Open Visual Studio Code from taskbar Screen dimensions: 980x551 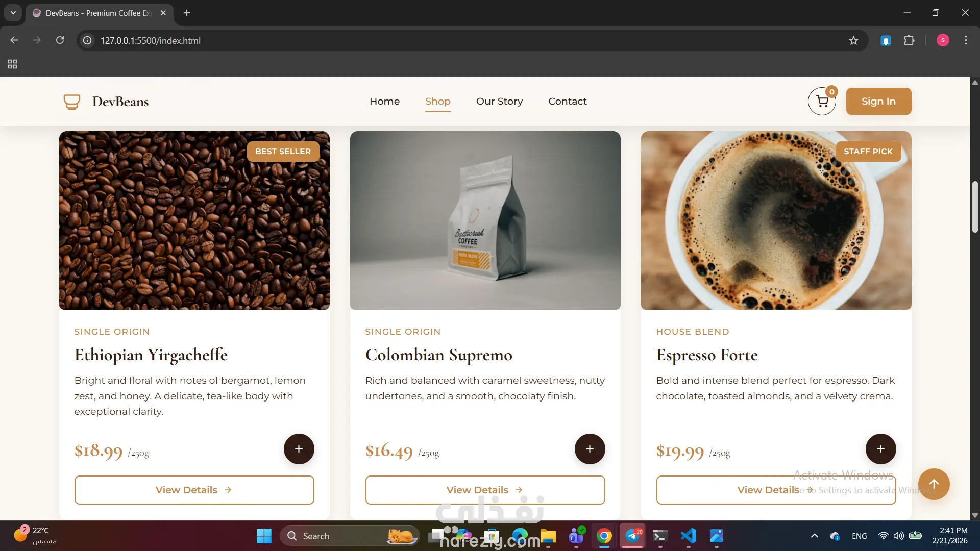[x=688, y=536]
